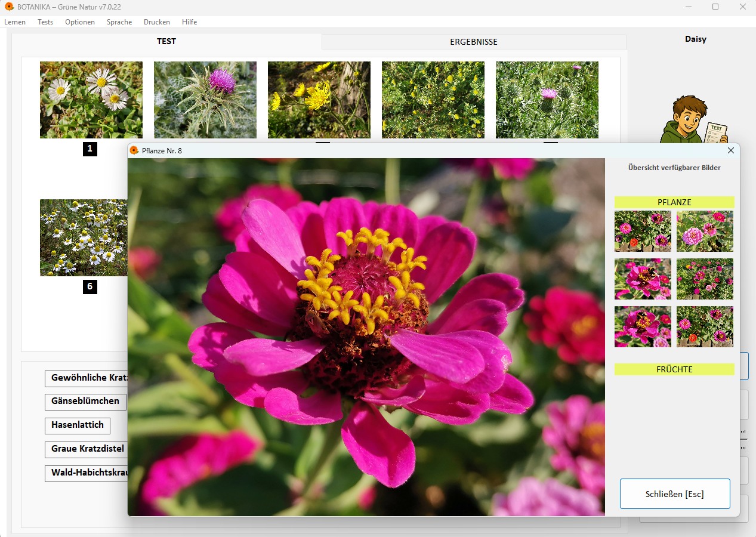Close the 'Pflanze Nr. 8' dialog with the X
This screenshot has height=537, width=756.
pyautogui.click(x=731, y=150)
